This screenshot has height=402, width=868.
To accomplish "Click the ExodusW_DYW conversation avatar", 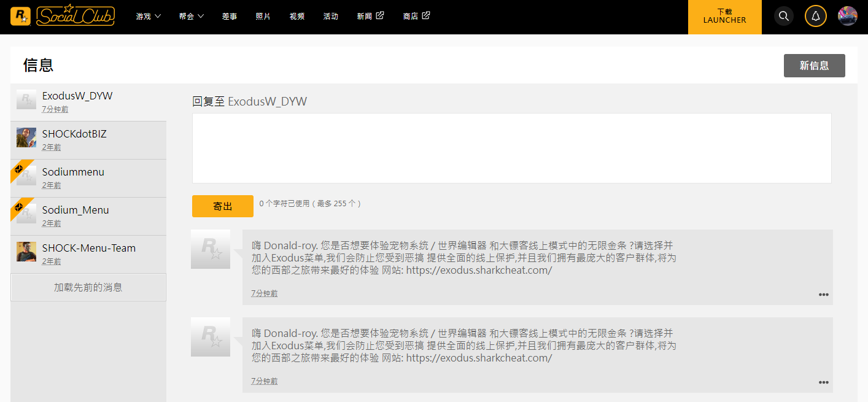I will pos(26,99).
